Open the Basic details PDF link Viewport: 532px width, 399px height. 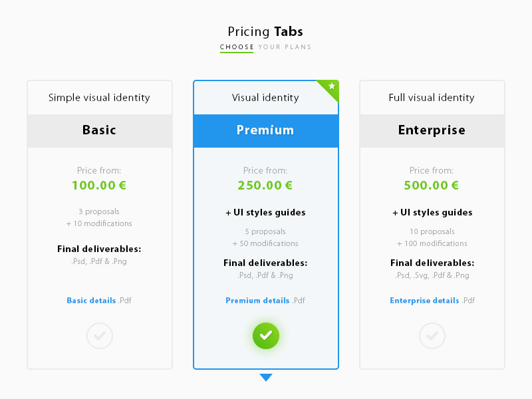[92, 301]
